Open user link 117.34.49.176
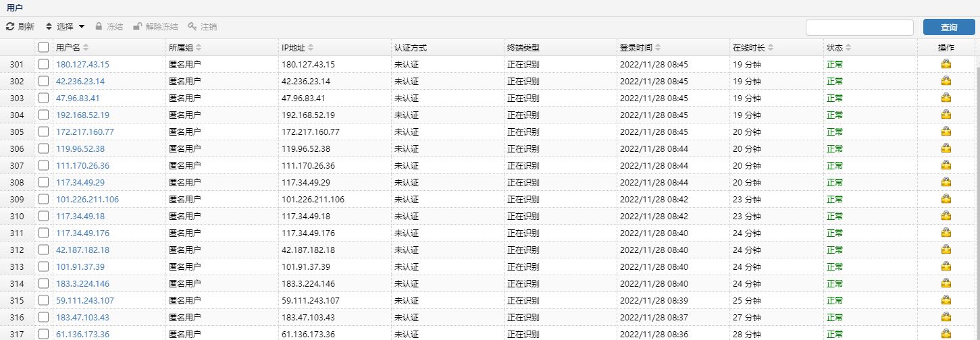 tap(82, 233)
